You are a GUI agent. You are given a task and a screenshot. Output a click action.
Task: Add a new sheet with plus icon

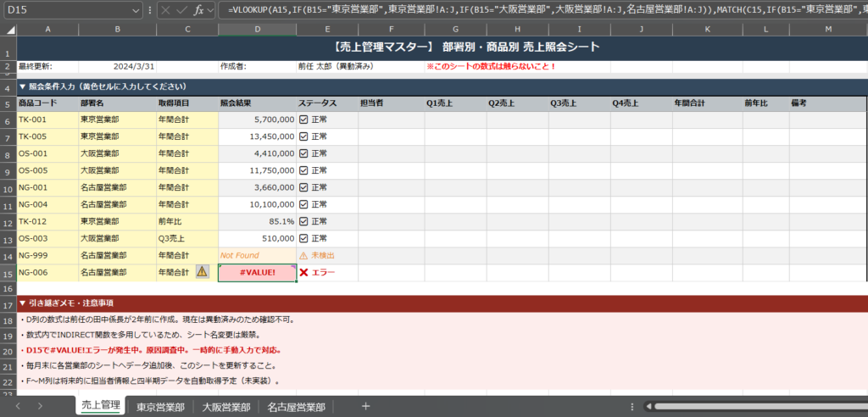(x=366, y=406)
